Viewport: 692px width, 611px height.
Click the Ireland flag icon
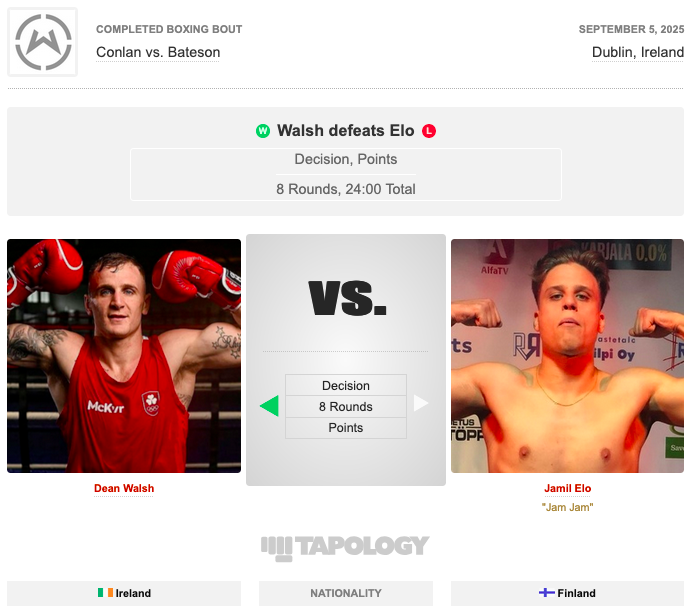pos(105,592)
